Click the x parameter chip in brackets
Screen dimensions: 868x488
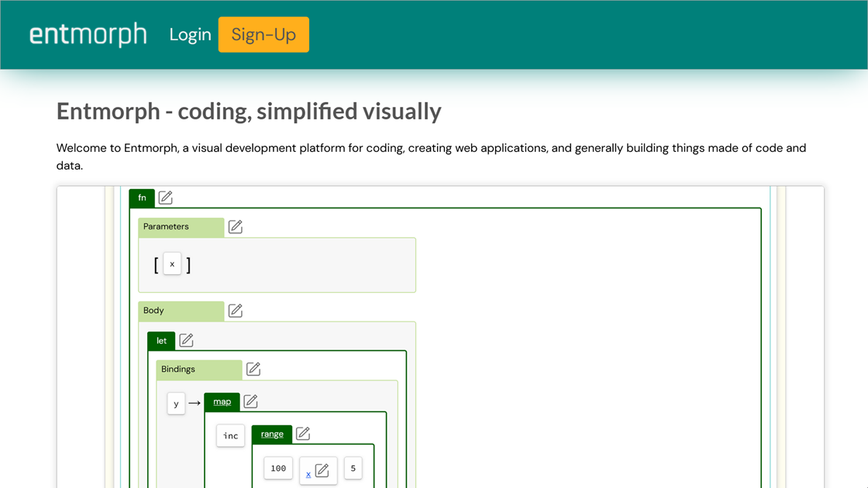[172, 264]
